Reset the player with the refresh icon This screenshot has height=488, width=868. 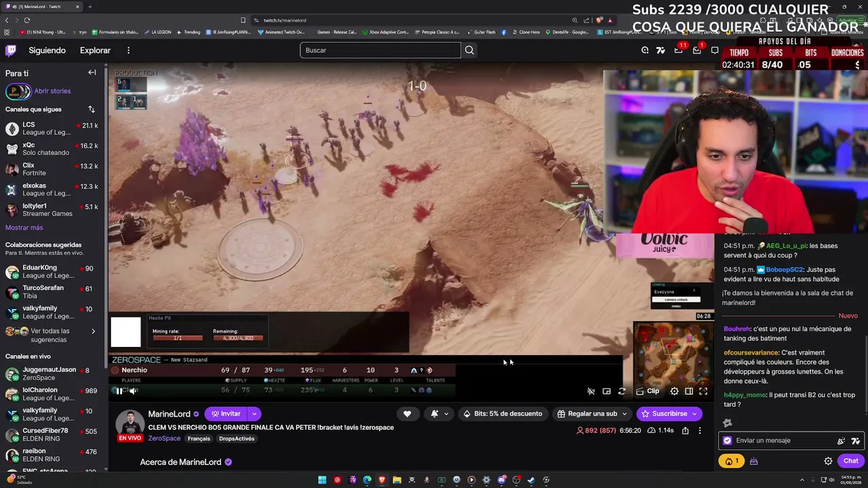(622, 391)
